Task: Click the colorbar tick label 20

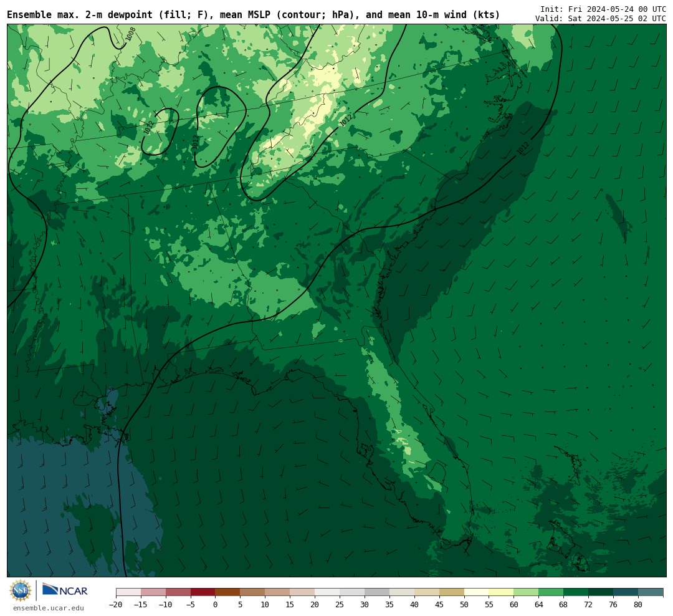Action: click(315, 604)
